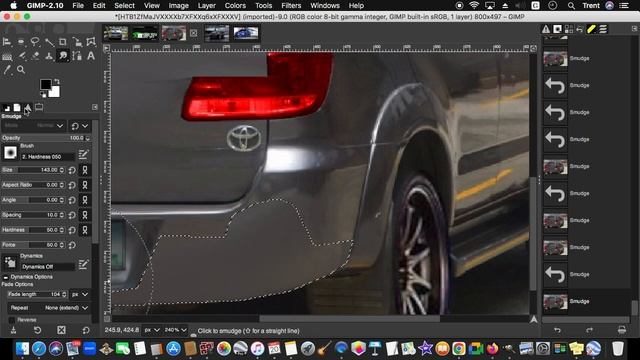Undo last step in history panel
The image size is (640, 360).
pos(557,330)
